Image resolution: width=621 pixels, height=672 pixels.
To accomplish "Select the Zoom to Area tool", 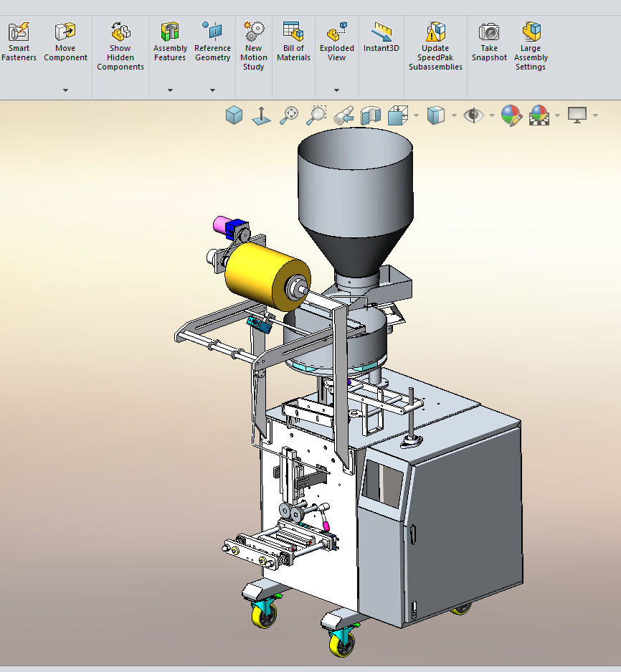I will [x=316, y=115].
